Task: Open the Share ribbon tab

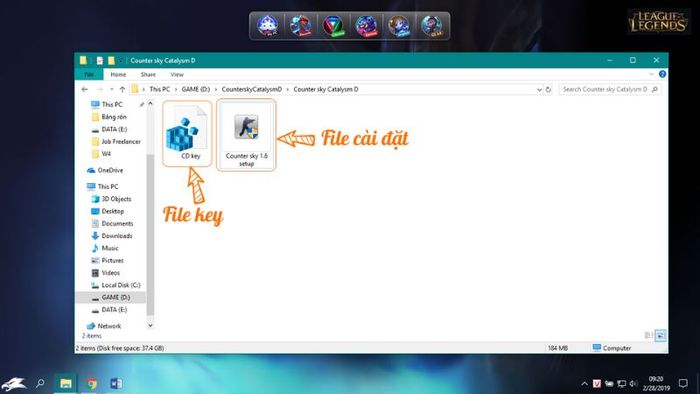Action: [148, 75]
